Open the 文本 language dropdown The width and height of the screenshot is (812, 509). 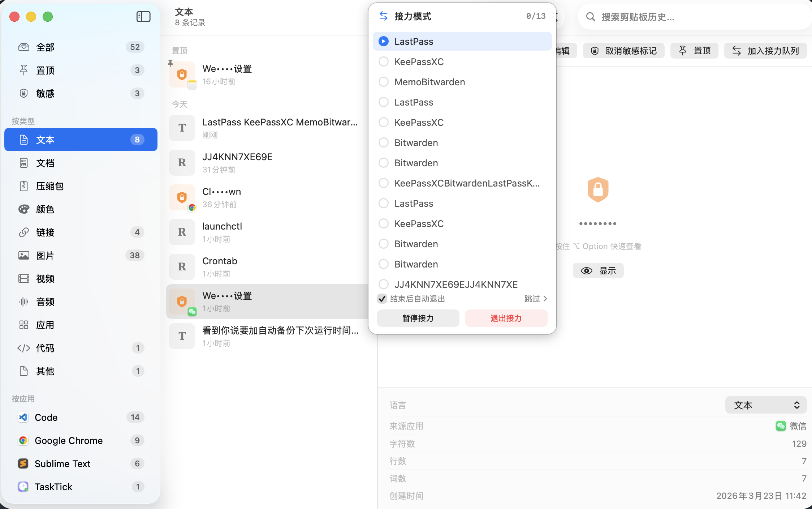[766, 405]
